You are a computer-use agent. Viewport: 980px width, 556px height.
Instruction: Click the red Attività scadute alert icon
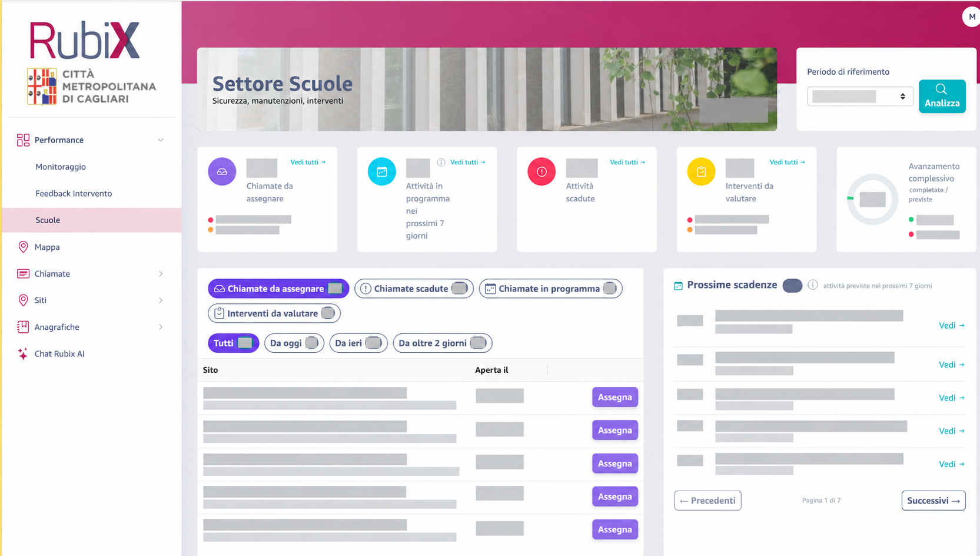pyautogui.click(x=542, y=172)
